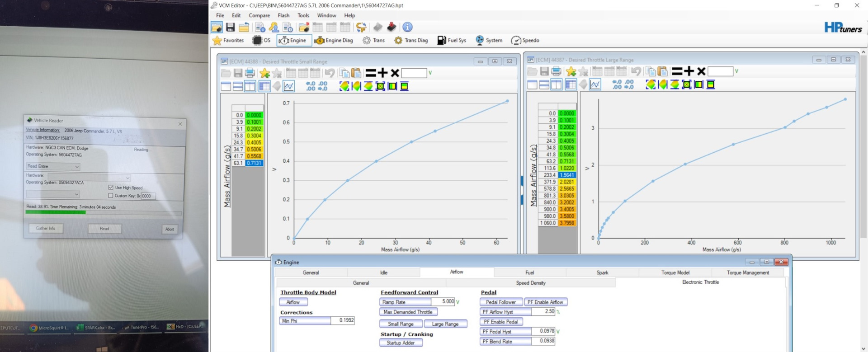Open the Flash menu
This screenshot has width=868, height=352.
click(283, 15)
